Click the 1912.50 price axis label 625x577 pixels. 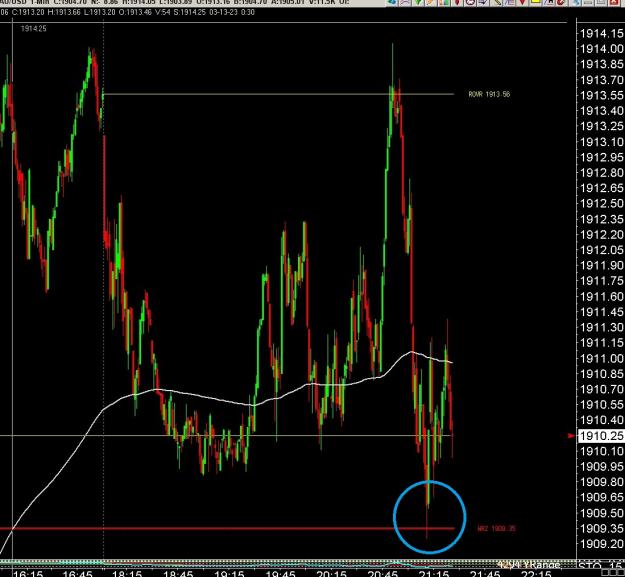click(x=601, y=204)
